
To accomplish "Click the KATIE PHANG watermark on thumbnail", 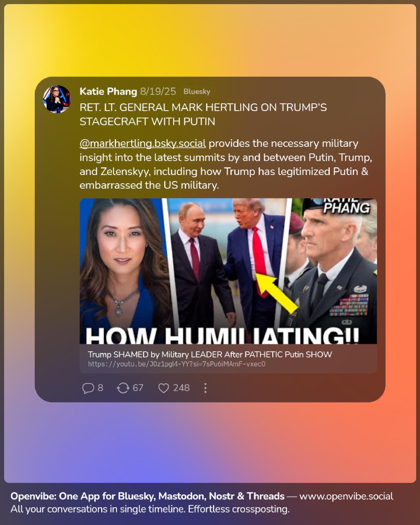I will point(347,206).
